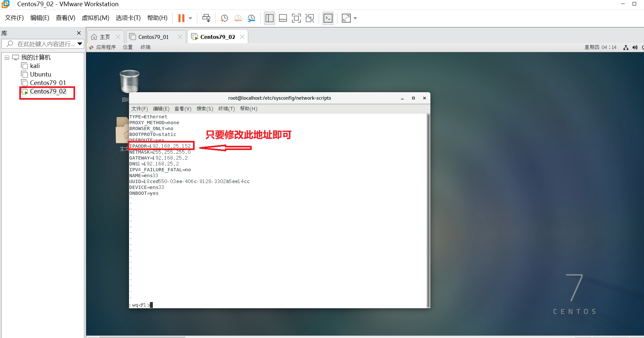Close the Centos79_01 tab
This screenshot has height=338, width=644.
click(x=180, y=37)
